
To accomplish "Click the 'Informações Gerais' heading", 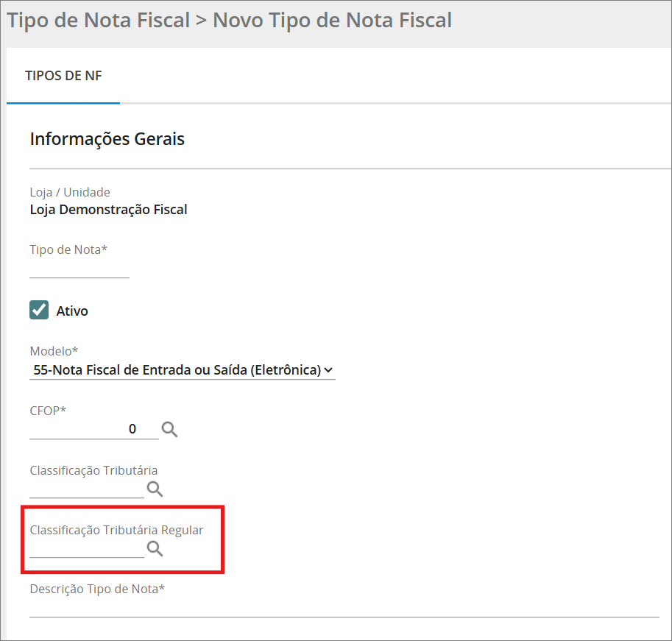I will click(x=107, y=139).
